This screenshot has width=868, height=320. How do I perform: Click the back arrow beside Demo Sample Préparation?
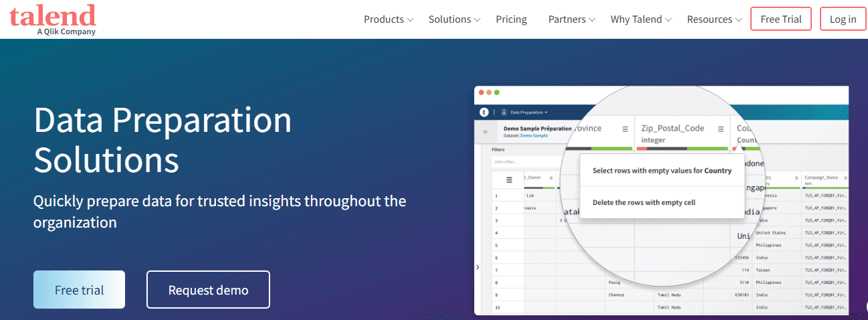485,132
